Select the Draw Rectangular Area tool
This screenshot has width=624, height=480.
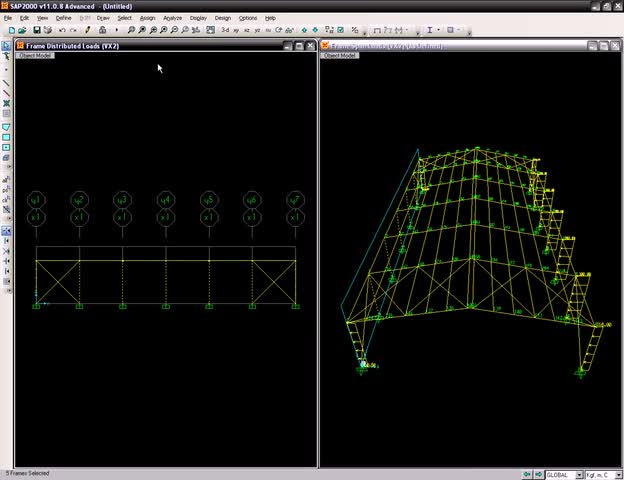pyautogui.click(x=6, y=137)
